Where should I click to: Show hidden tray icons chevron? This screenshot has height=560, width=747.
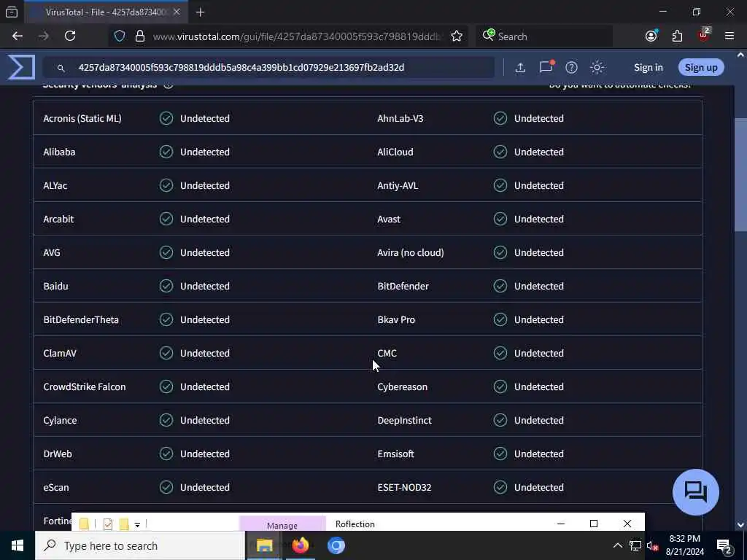tap(617, 545)
